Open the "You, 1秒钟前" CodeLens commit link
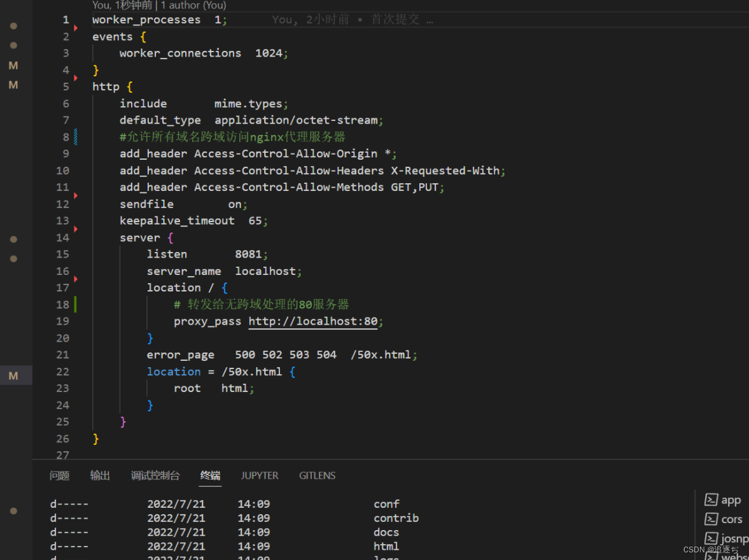The image size is (749, 560). (x=122, y=5)
